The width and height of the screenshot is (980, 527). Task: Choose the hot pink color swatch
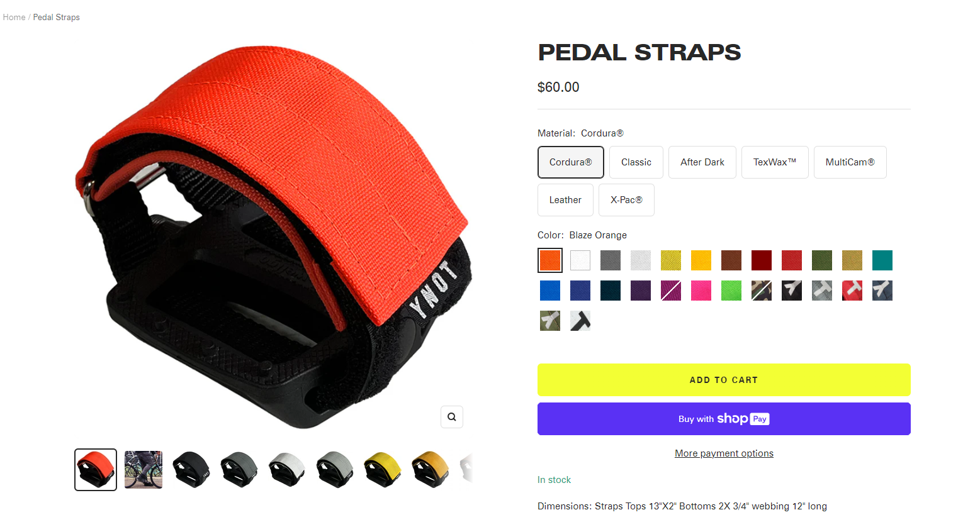(701, 291)
